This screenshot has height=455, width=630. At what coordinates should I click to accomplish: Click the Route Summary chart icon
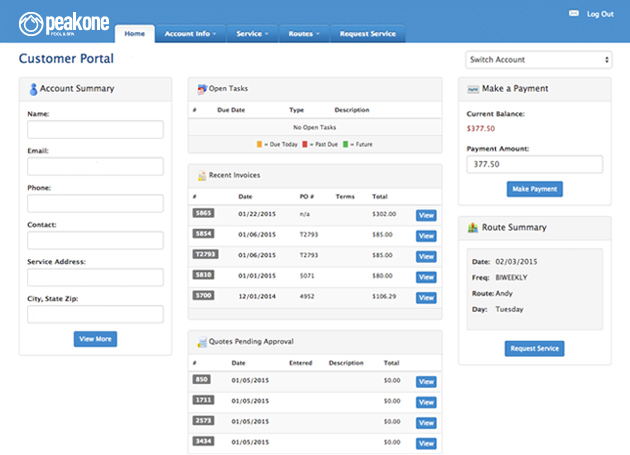(x=473, y=228)
